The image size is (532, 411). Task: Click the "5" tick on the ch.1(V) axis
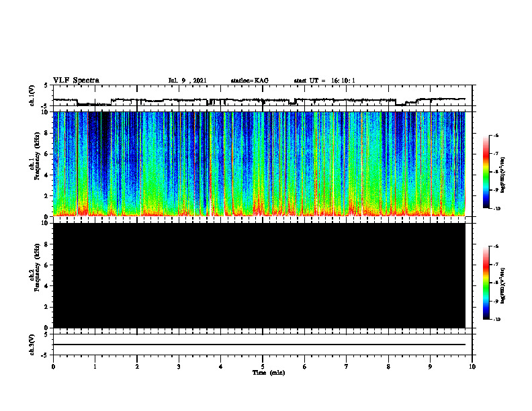[46, 85]
